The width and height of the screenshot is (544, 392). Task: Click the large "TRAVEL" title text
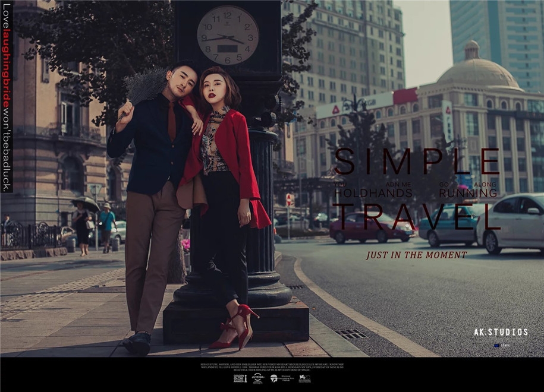coord(417,217)
